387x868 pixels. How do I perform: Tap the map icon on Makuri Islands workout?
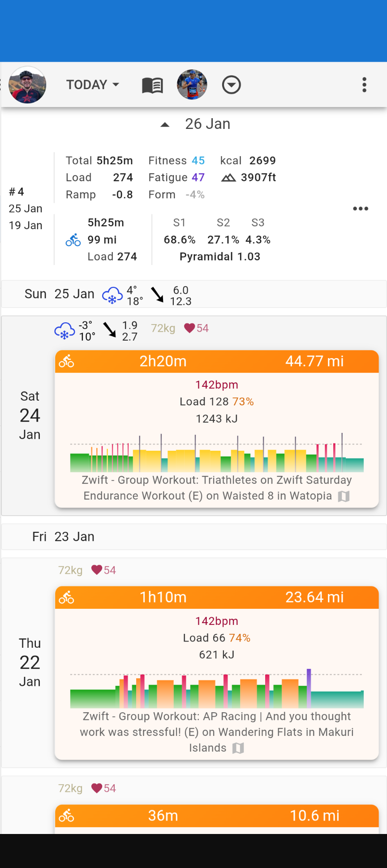(x=238, y=748)
